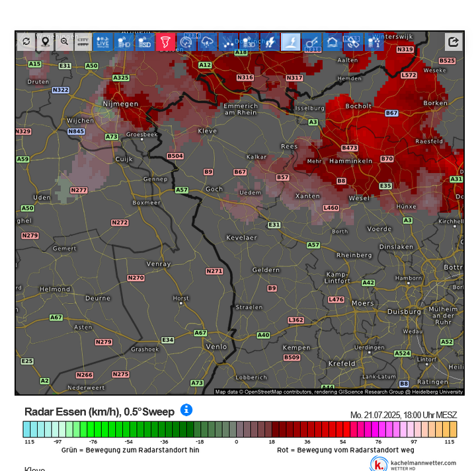Click the Moers city label
The image size is (476, 471).
363,303
